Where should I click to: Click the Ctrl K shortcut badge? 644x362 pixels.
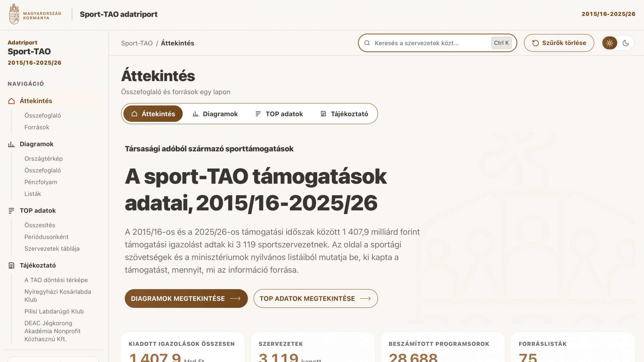click(501, 43)
